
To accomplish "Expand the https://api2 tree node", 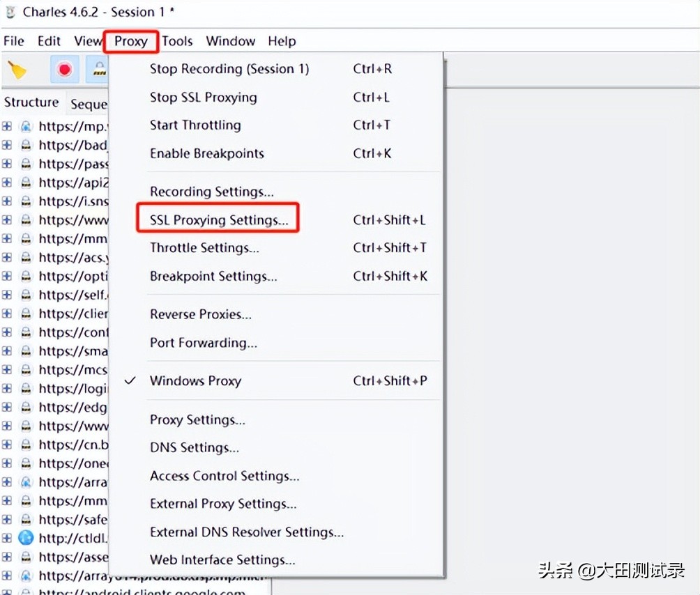I will click(7, 183).
